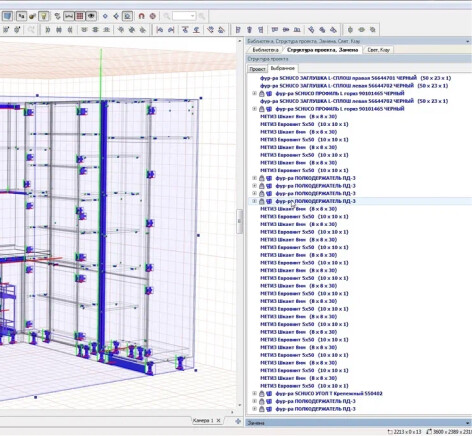Image resolution: width=472 pixels, height=436 pixels.
Task: Click inside the zoom value field in toolbar
Action: pyautogui.click(x=181, y=16)
